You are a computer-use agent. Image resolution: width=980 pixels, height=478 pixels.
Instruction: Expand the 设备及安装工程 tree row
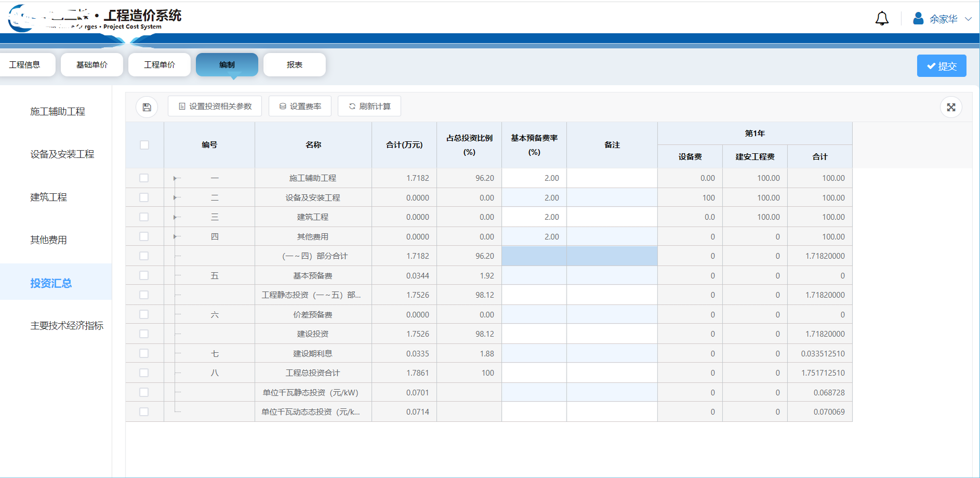pos(175,197)
